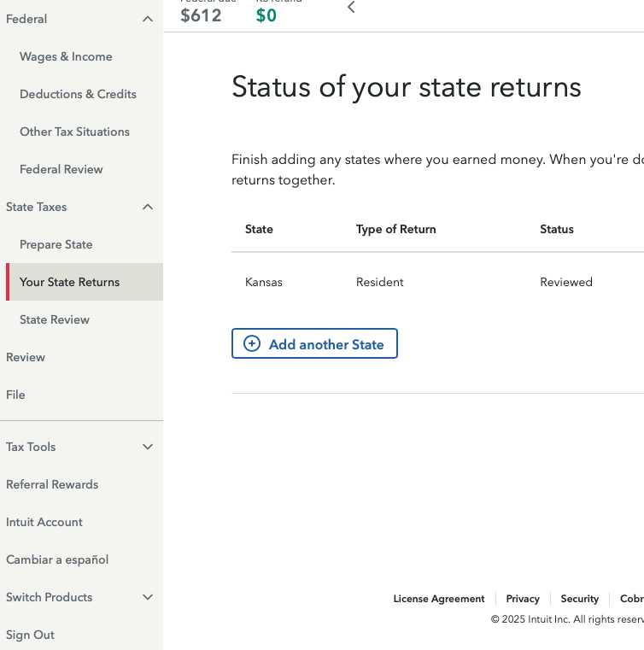Click the State column header
Screen dimensions: 644x650
[259, 229]
